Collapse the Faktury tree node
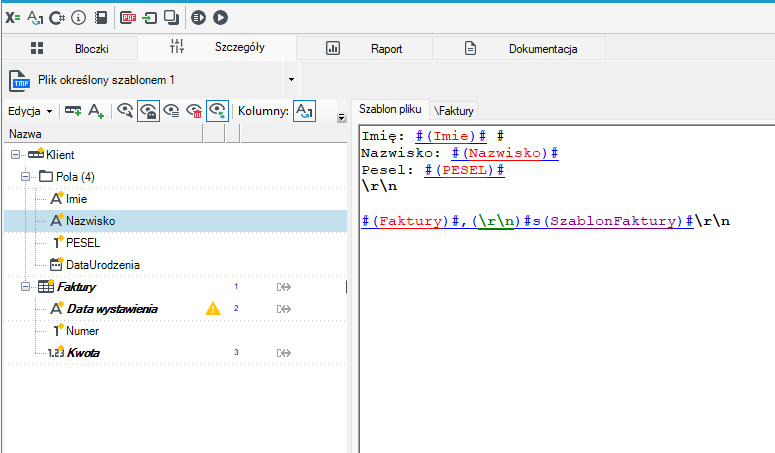 [x=25, y=287]
